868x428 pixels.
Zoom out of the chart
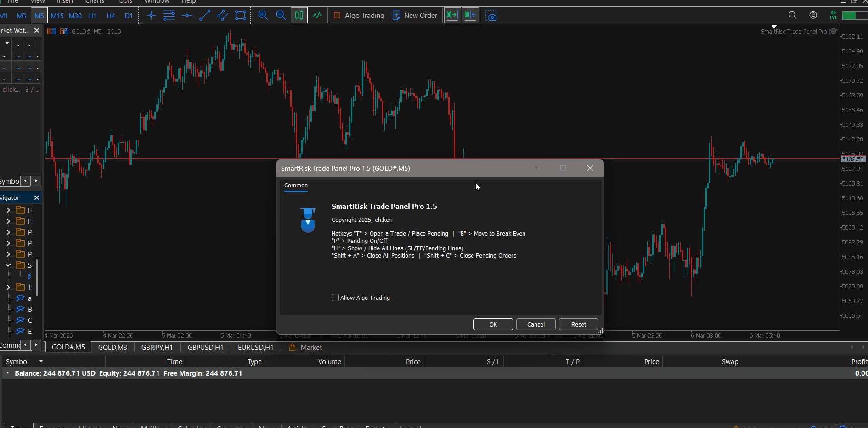281,16
